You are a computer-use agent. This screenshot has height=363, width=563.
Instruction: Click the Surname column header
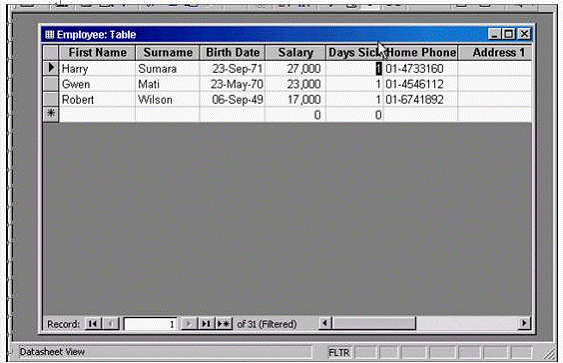[x=168, y=53]
